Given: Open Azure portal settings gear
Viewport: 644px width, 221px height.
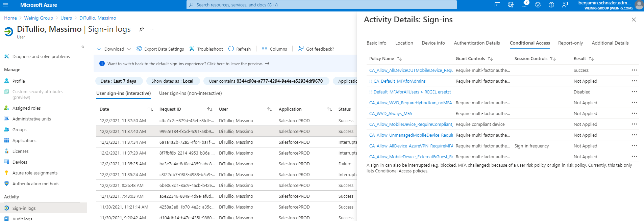Looking at the screenshot, I should point(538,5).
